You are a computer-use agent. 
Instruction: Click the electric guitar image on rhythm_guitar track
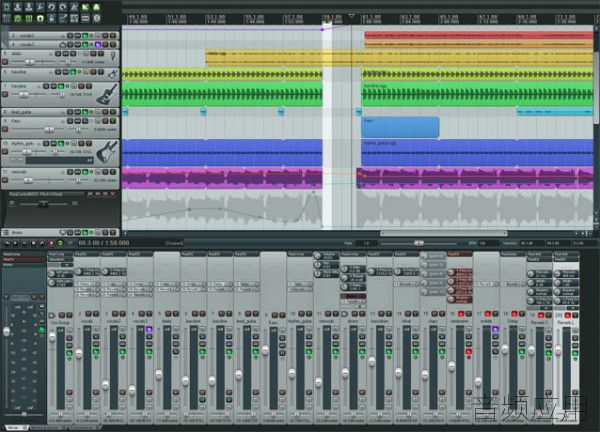[106, 152]
